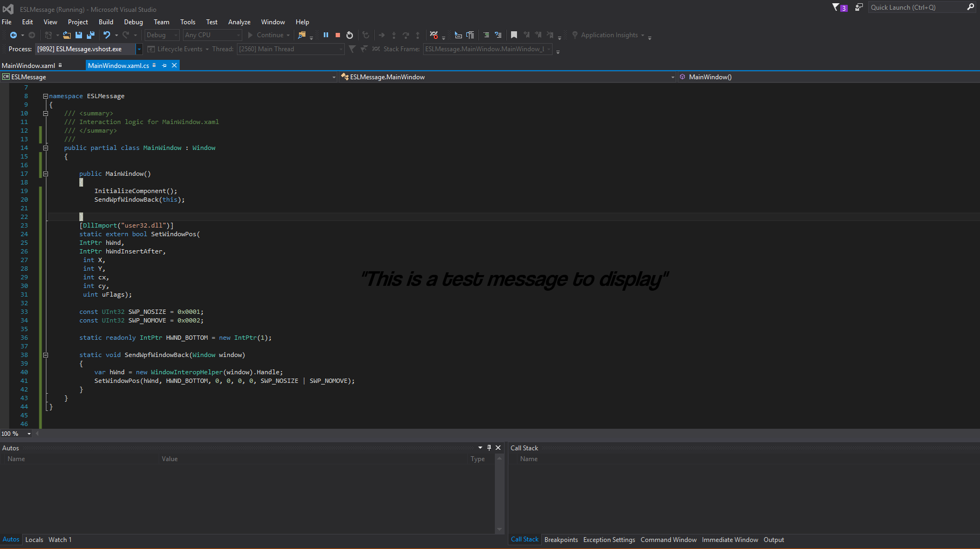The width and height of the screenshot is (980, 549).
Task: Collapse the SendWpfWindowBack method outline
Action: point(45,355)
